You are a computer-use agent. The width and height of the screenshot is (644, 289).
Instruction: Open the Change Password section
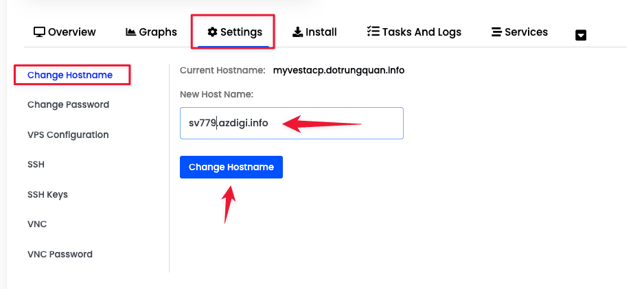tap(68, 105)
